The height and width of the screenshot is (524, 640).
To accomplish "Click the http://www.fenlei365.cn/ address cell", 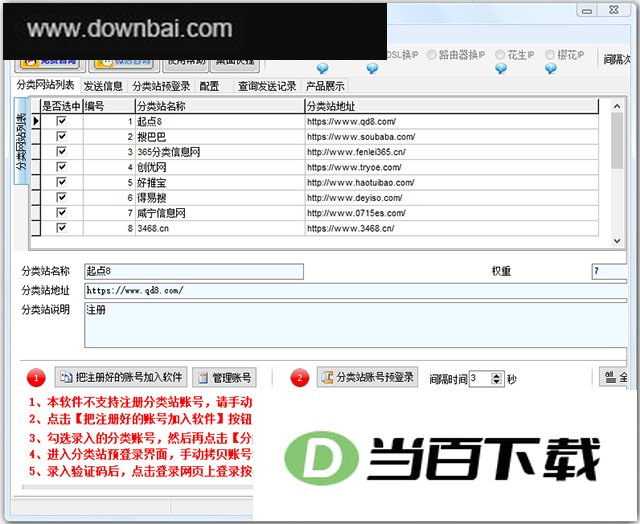I will coord(452,152).
